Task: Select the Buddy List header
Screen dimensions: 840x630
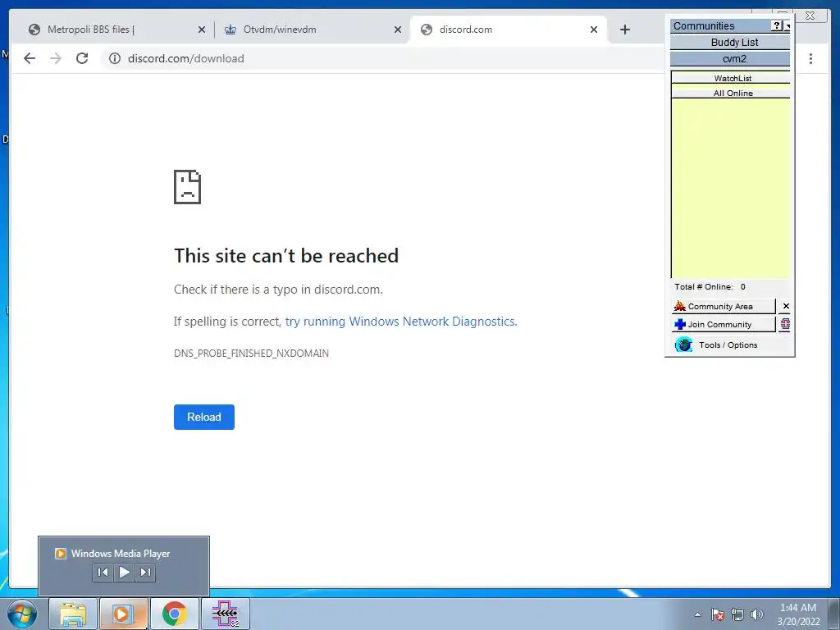Action: [x=730, y=43]
